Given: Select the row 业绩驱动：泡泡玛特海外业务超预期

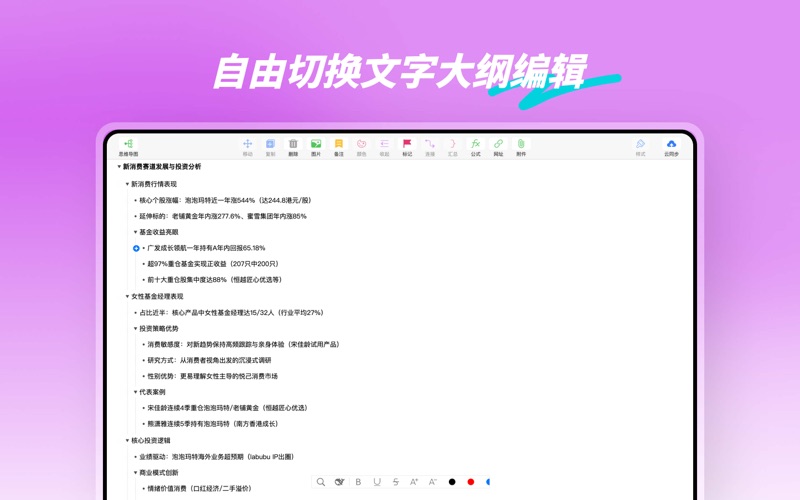Looking at the screenshot, I should click(217, 457).
